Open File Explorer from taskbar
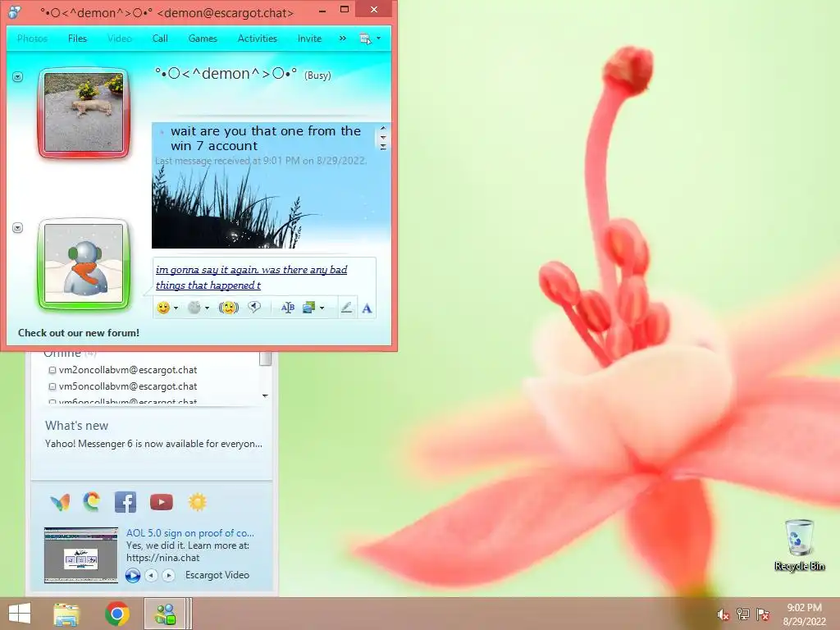This screenshot has height=630, width=840. [x=66, y=614]
